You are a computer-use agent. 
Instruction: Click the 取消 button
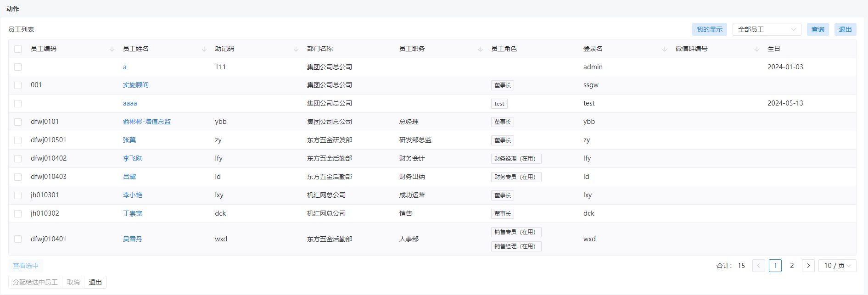pos(73,282)
